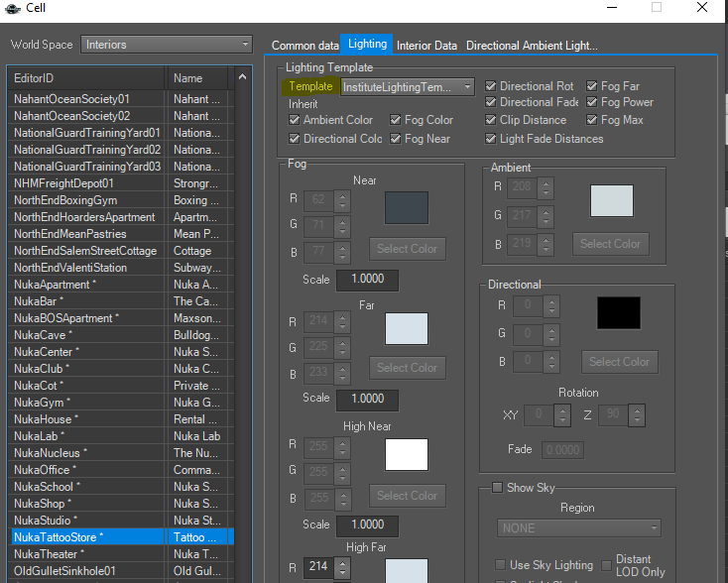Select NukaTattooStore highlighted row
Viewport: 728px width, 583px height.
point(121,537)
